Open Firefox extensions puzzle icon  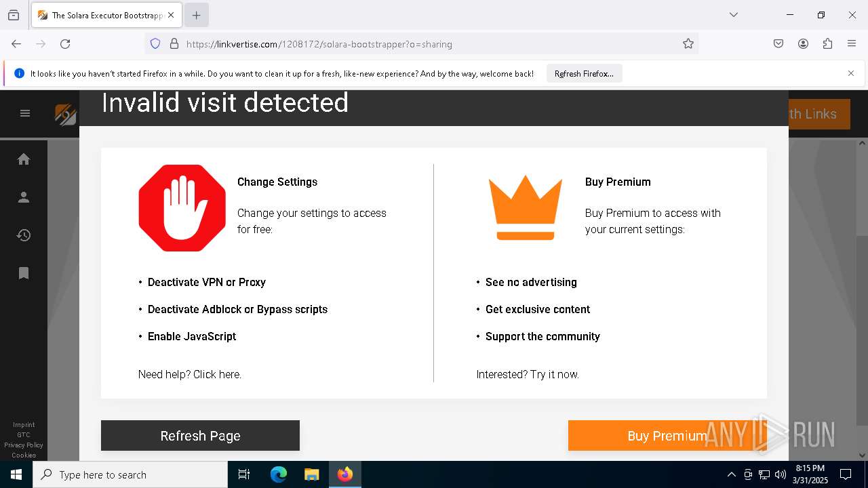[x=827, y=44]
